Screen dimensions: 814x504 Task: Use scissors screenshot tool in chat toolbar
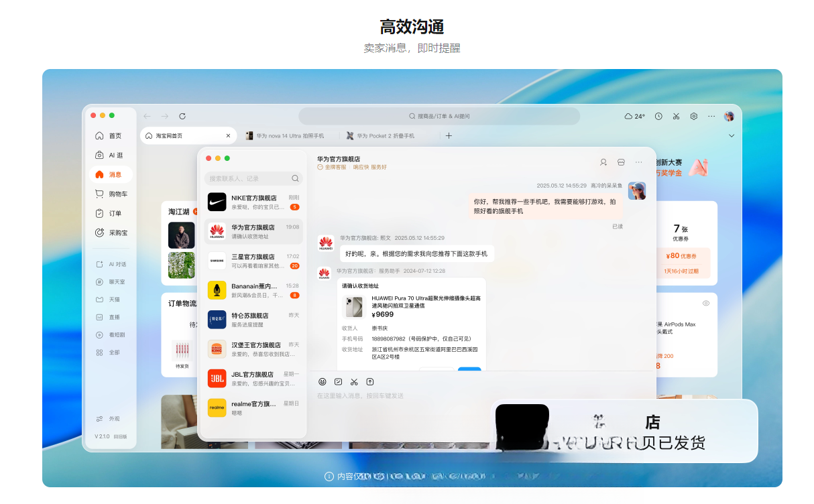pyautogui.click(x=354, y=381)
